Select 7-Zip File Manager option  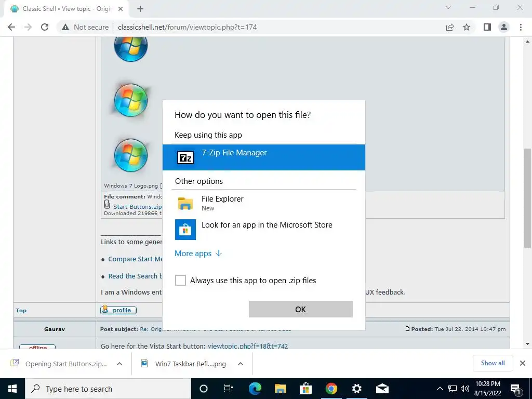tap(263, 157)
